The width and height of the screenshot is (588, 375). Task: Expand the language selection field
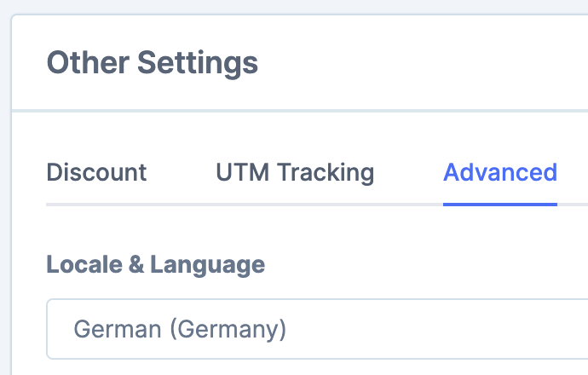point(316,329)
